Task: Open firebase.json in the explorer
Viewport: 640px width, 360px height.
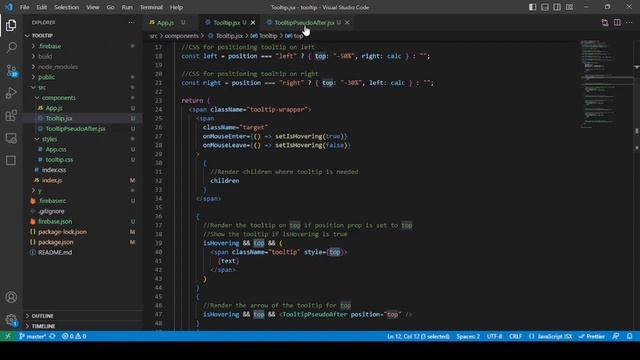Action: (55, 221)
